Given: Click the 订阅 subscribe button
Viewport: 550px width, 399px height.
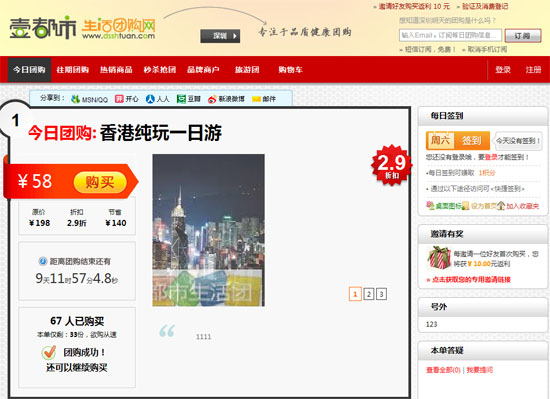Looking at the screenshot, I should tap(523, 35).
